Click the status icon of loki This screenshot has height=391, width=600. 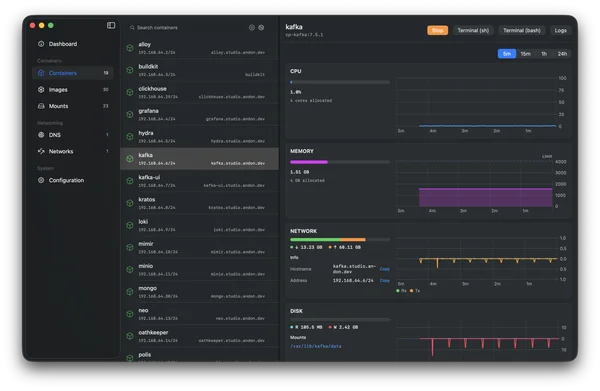(130, 225)
